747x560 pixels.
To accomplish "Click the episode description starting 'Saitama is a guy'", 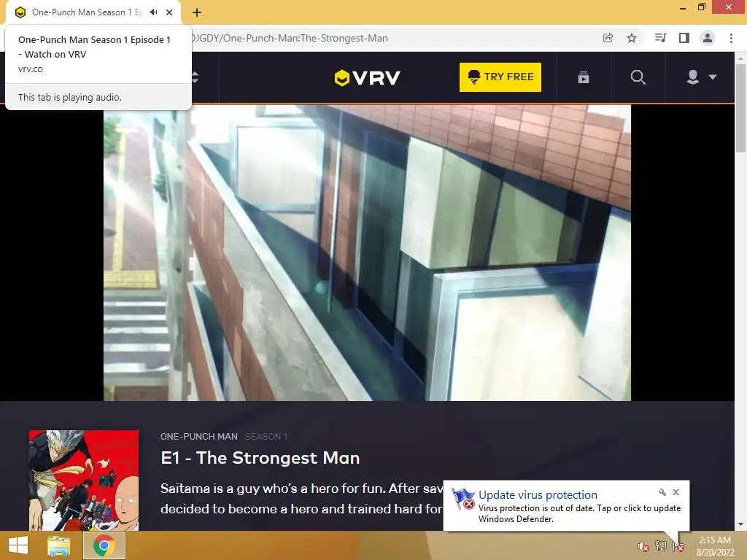I will point(302,499).
